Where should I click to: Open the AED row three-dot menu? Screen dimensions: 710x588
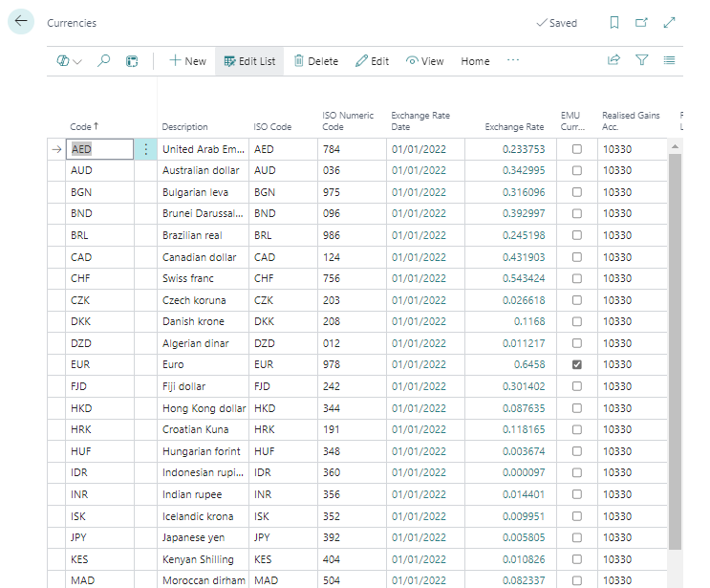click(145, 149)
